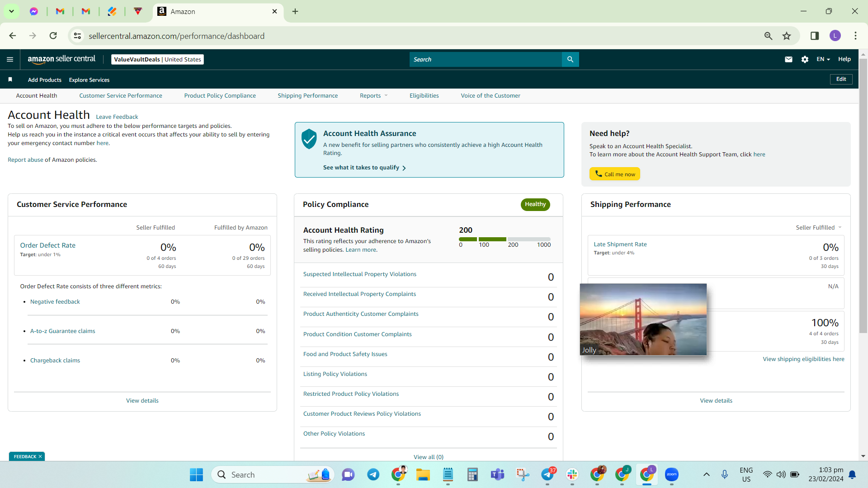Open the Seller Central hamburger menu
This screenshot has width=868, height=488.
pos(10,59)
